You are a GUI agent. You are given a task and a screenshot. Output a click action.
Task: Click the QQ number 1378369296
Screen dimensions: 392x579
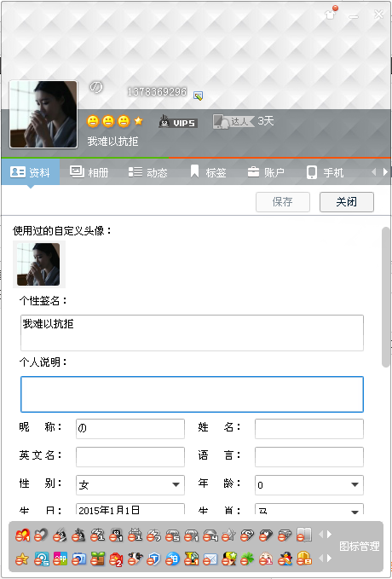click(x=157, y=91)
